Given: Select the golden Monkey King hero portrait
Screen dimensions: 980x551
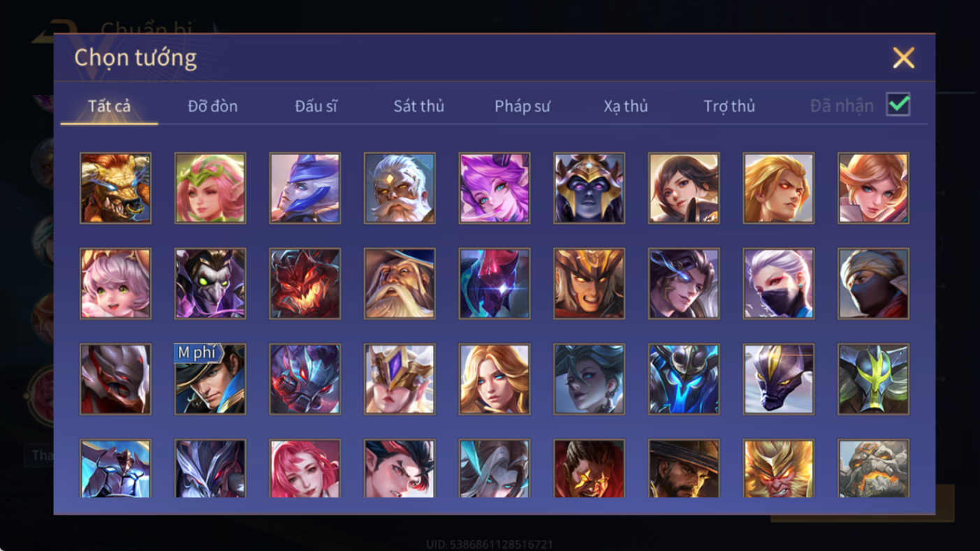Looking at the screenshot, I should click(x=779, y=469).
